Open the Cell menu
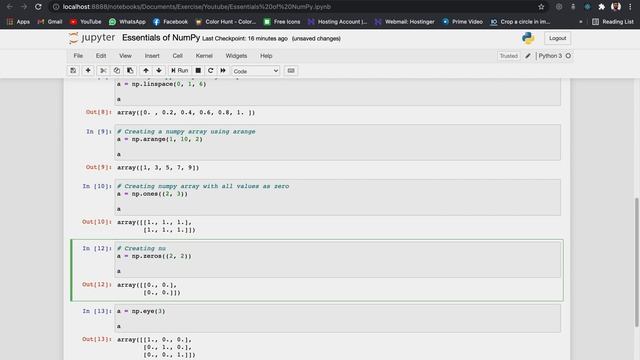 point(178,56)
